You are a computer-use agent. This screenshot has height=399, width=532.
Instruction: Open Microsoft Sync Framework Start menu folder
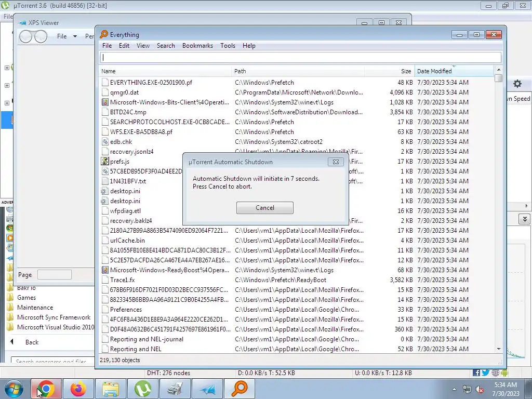(x=54, y=317)
